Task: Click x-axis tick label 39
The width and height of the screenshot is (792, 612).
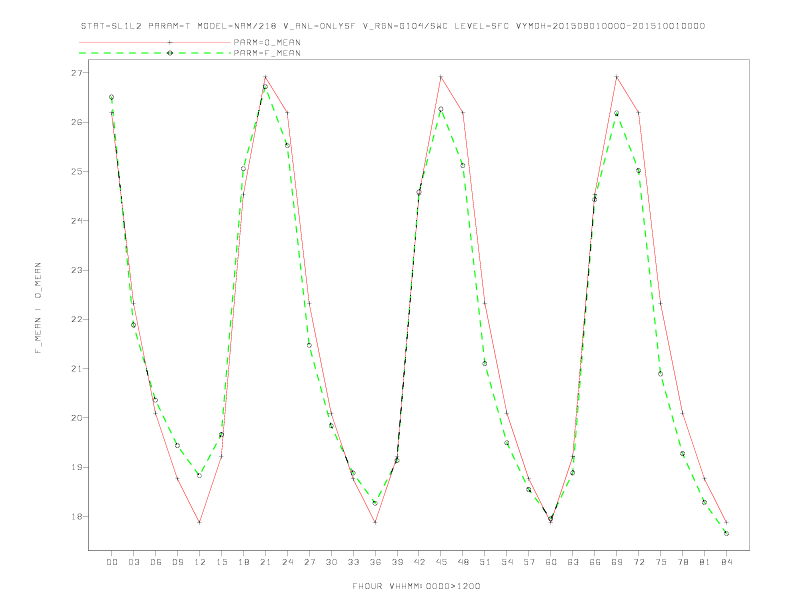Action: click(x=397, y=562)
